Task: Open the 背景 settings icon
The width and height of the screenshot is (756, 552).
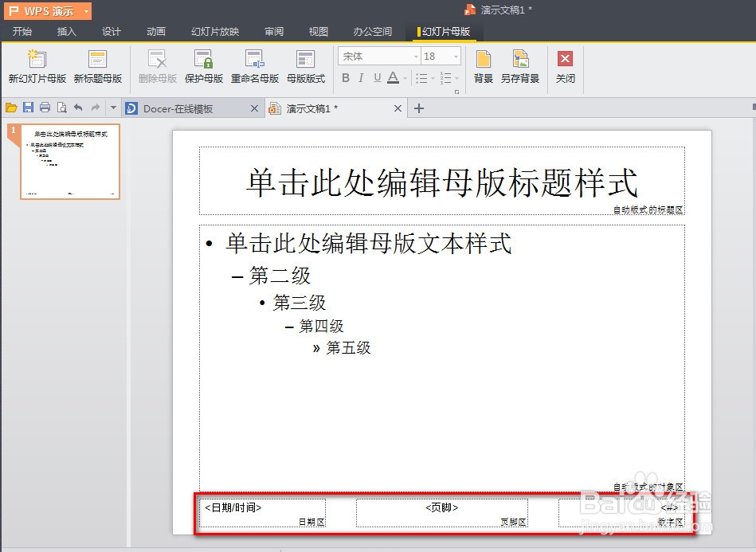Action: pyautogui.click(x=482, y=65)
